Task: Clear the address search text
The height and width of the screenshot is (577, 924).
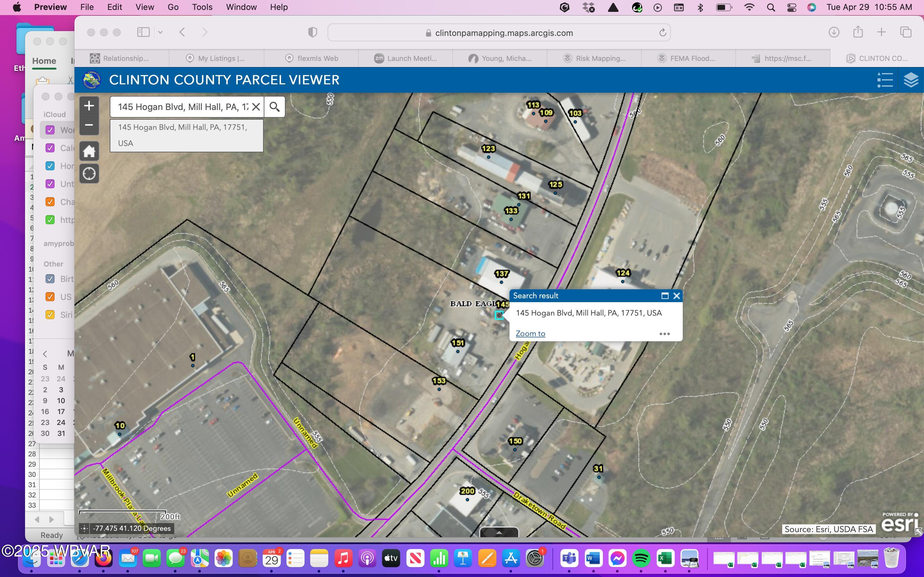Action: click(256, 107)
